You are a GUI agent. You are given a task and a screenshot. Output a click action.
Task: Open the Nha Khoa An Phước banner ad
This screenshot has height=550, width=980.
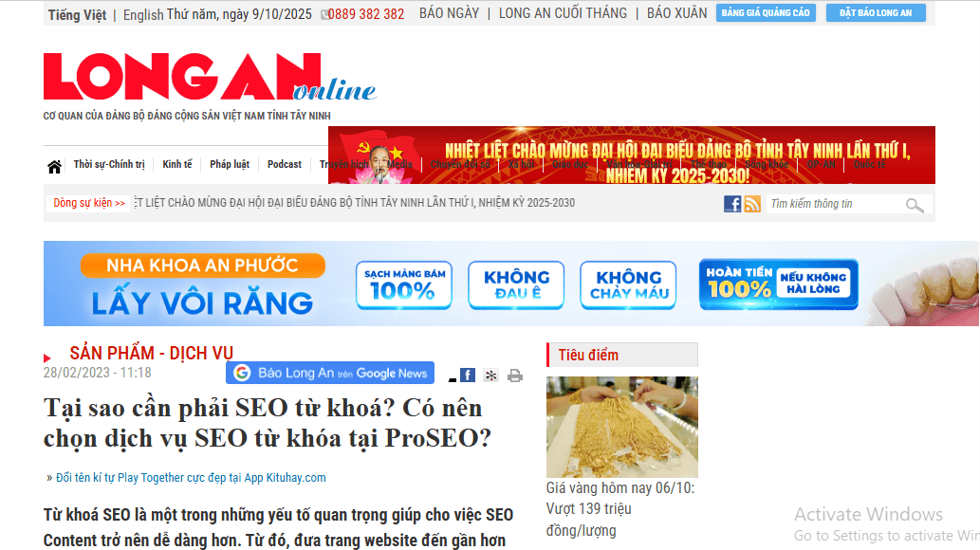(511, 284)
